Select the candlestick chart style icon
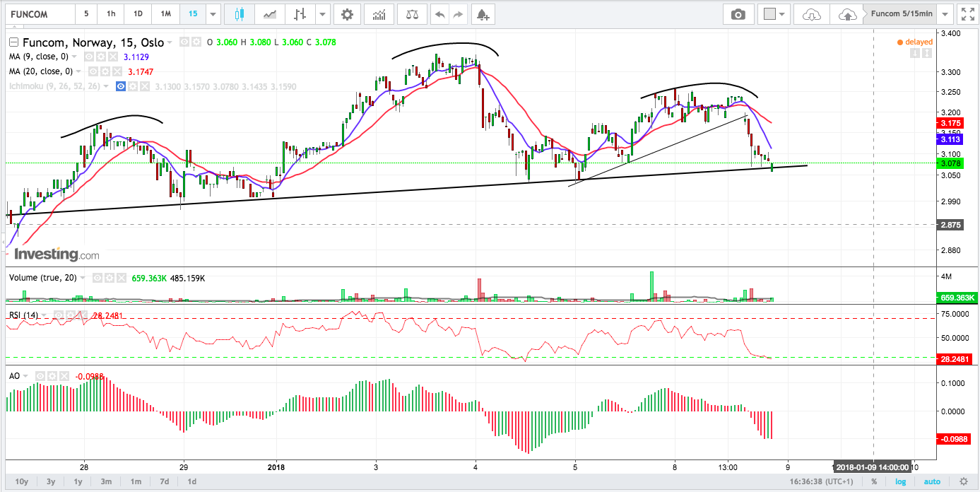This screenshot has height=492, width=980. 239,14
